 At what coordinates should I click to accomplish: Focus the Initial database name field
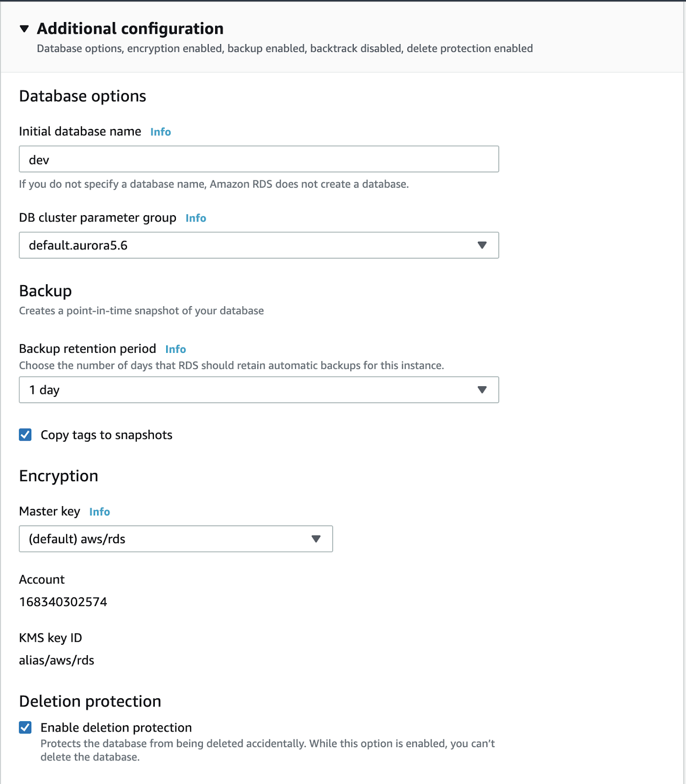(x=259, y=159)
